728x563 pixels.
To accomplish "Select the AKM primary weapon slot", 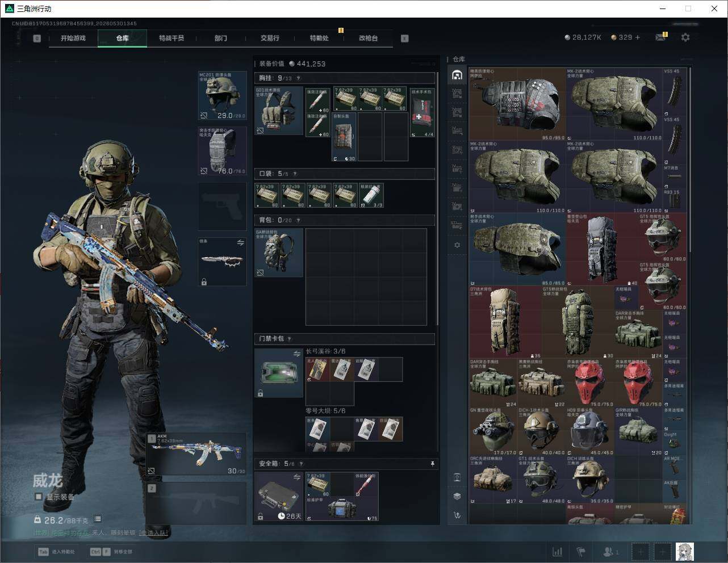I will pos(196,454).
